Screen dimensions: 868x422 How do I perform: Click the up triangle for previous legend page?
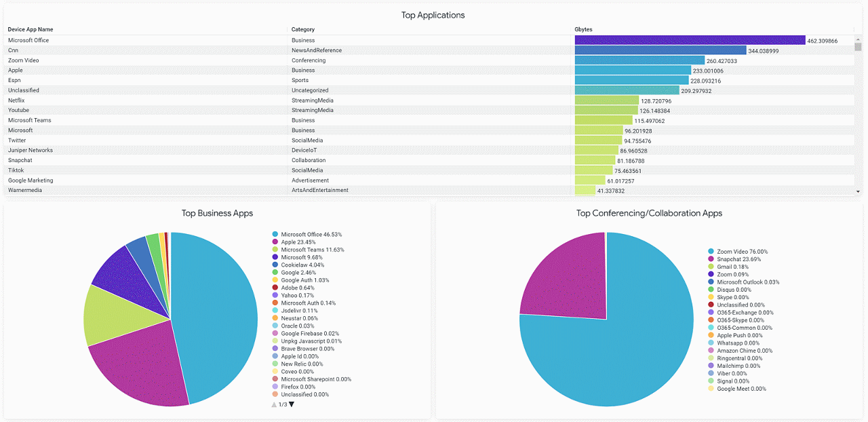273,404
